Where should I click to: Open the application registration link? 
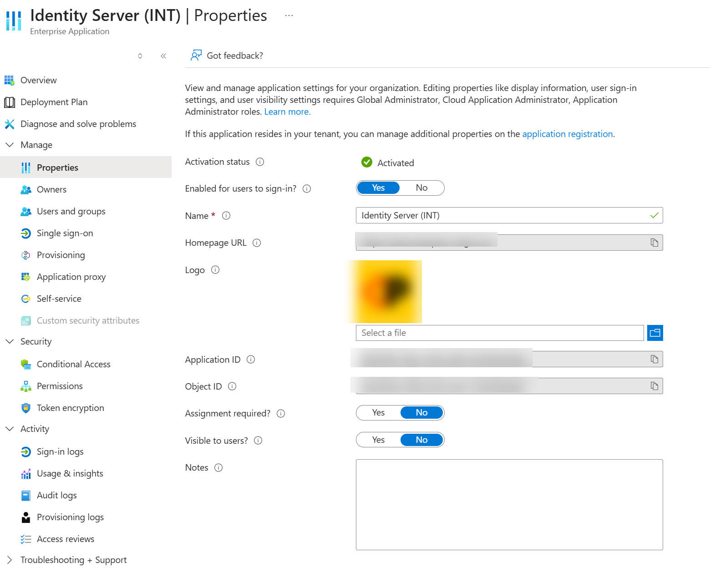click(568, 134)
